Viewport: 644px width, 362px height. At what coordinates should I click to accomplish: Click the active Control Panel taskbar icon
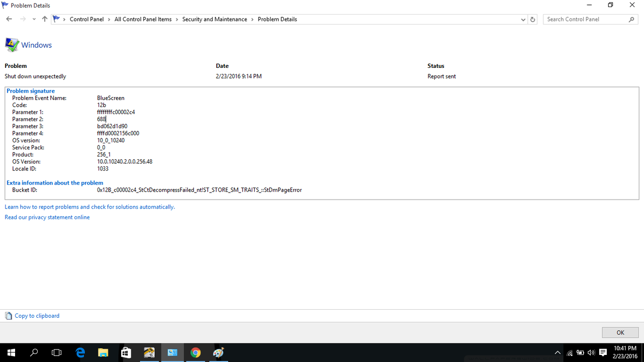(173, 352)
